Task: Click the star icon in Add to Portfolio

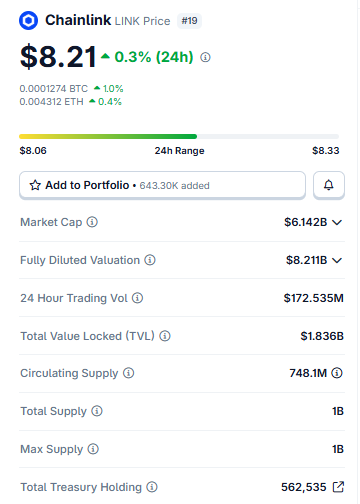Action: pos(35,185)
